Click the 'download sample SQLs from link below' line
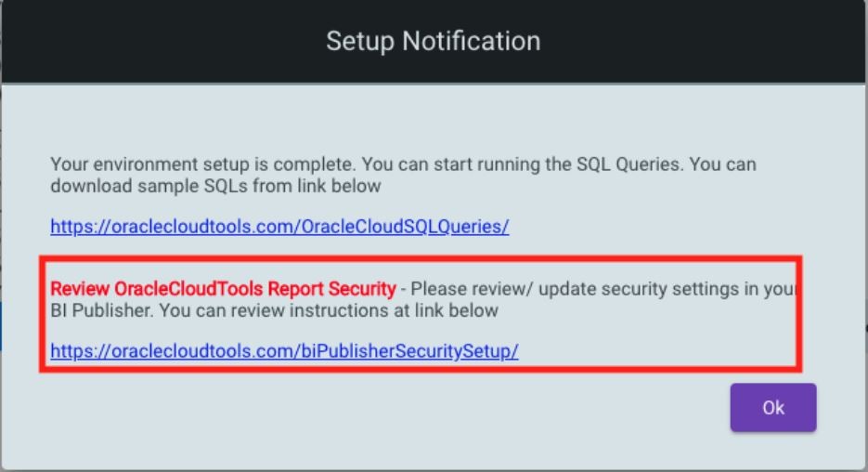 coord(216,186)
